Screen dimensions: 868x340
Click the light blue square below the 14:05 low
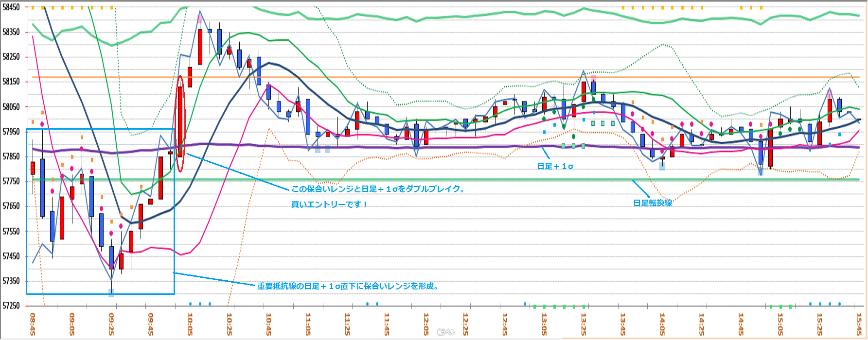(x=662, y=166)
